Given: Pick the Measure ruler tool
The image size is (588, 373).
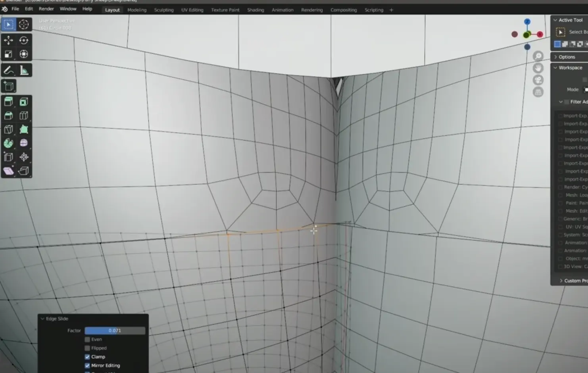Looking at the screenshot, I should [x=24, y=71].
